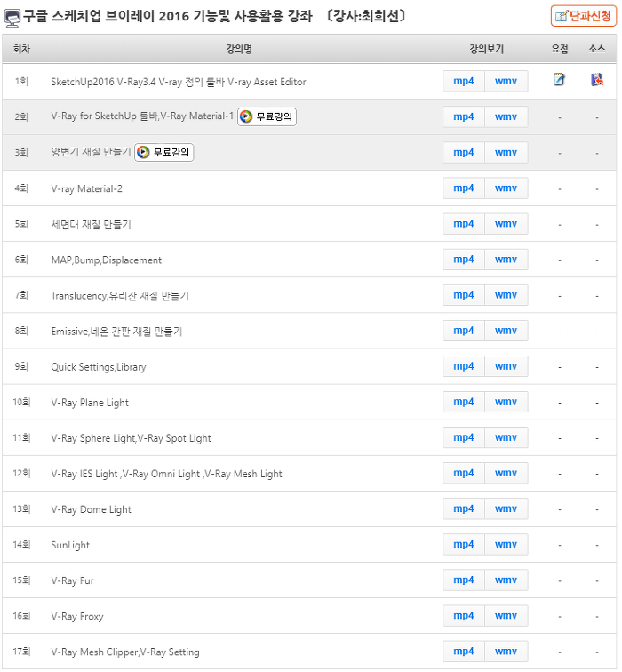The width and height of the screenshot is (622, 672).
Task: Open wmv for 양변기 재질 만들기
Action: 506,152
